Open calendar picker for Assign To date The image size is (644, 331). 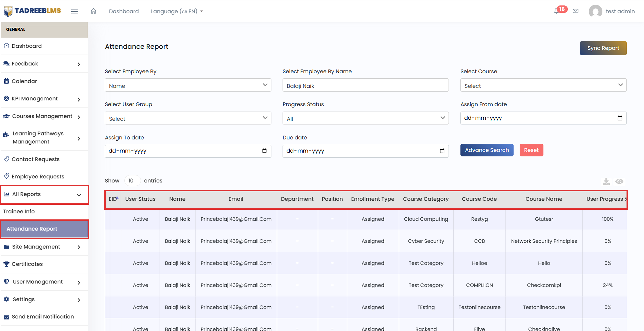coord(264,151)
